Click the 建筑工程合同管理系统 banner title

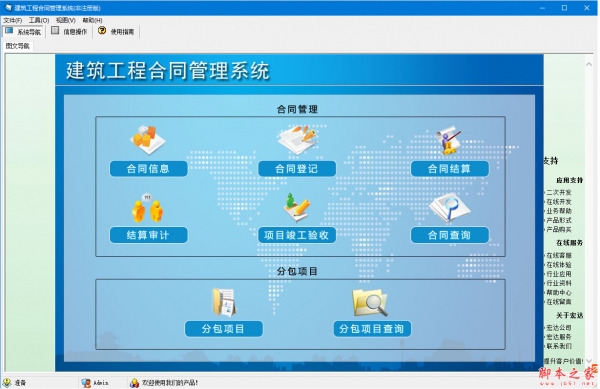click(x=168, y=71)
